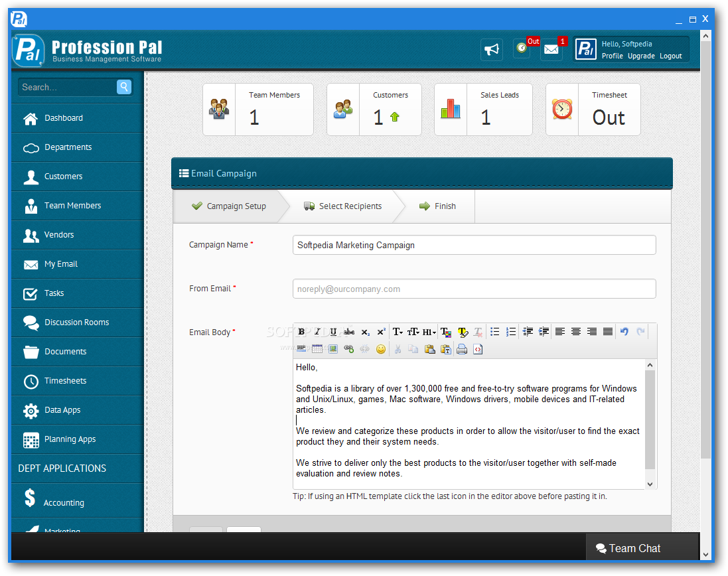
Task: Print the email body
Action: (462, 349)
